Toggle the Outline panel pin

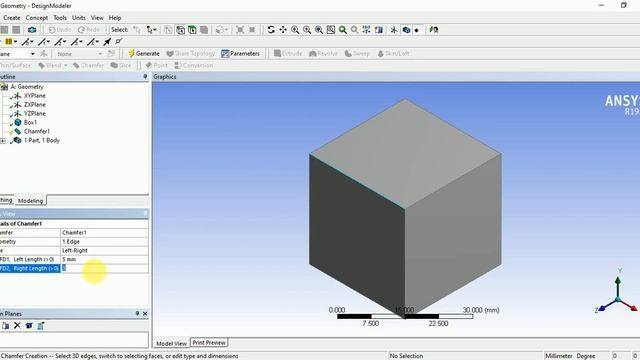point(145,77)
